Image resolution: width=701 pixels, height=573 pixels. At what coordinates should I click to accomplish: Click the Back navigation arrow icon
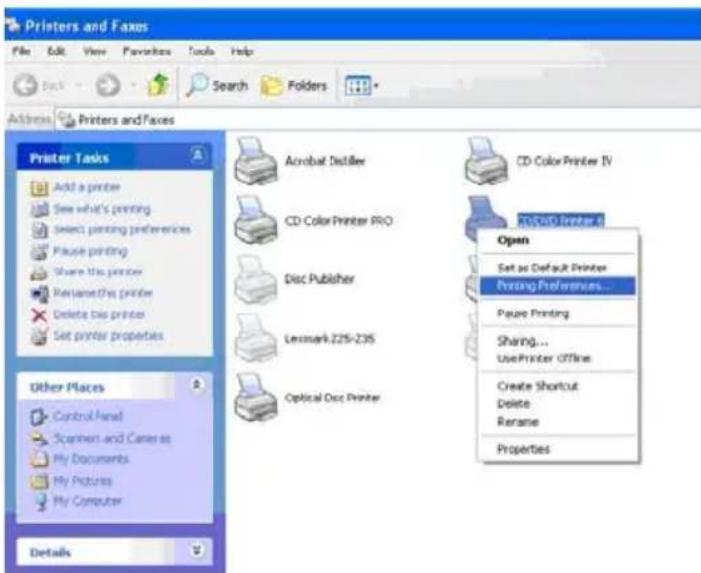[x=25, y=85]
